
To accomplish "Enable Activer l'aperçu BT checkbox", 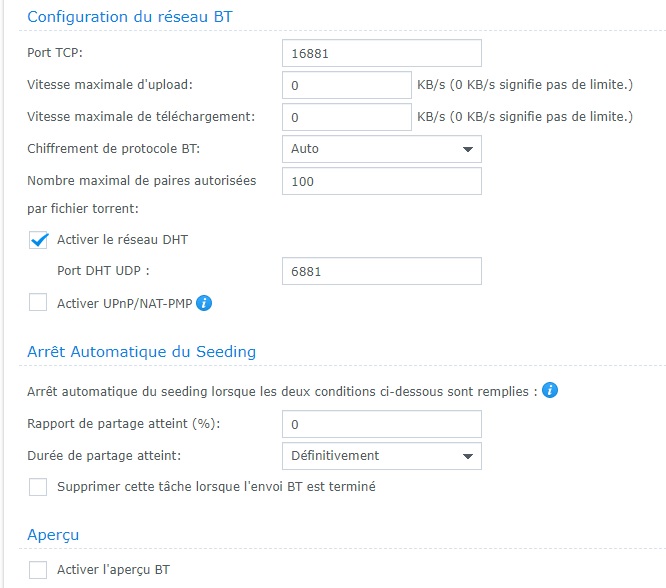I will pyautogui.click(x=39, y=570).
